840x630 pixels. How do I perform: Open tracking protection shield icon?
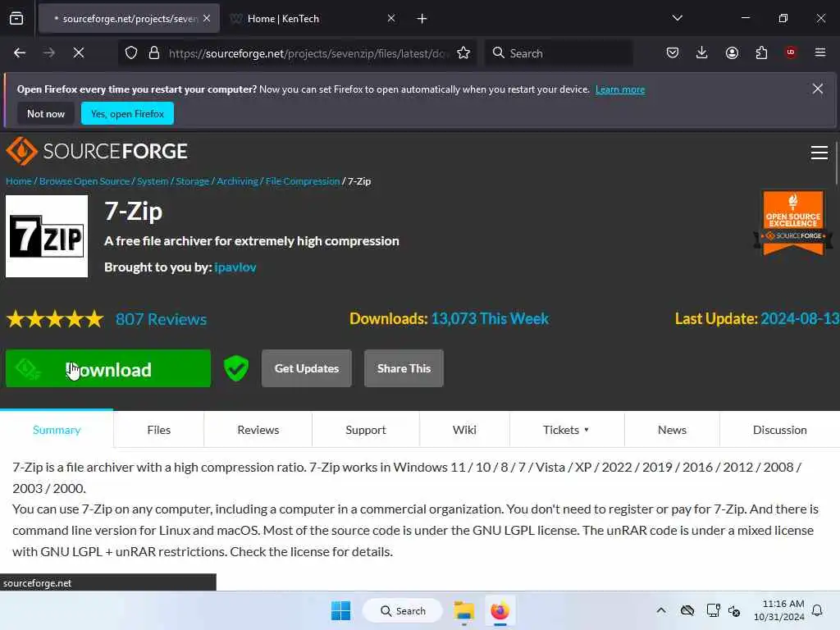pyautogui.click(x=131, y=53)
